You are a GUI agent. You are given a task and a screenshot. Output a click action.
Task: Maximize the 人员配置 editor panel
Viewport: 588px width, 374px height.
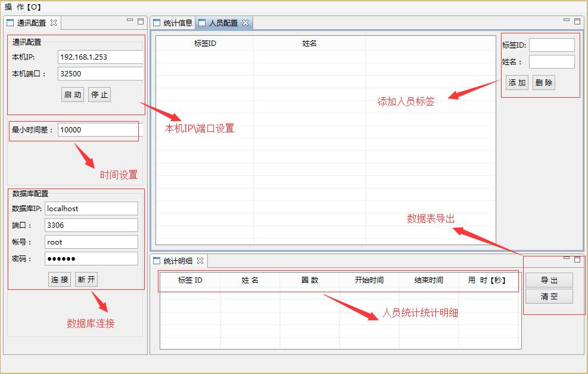click(577, 21)
